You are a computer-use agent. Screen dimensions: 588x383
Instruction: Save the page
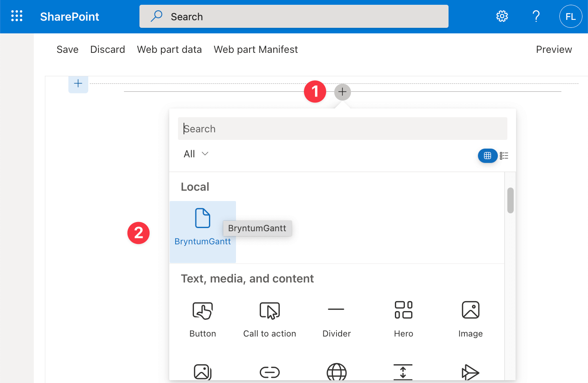(x=68, y=49)
